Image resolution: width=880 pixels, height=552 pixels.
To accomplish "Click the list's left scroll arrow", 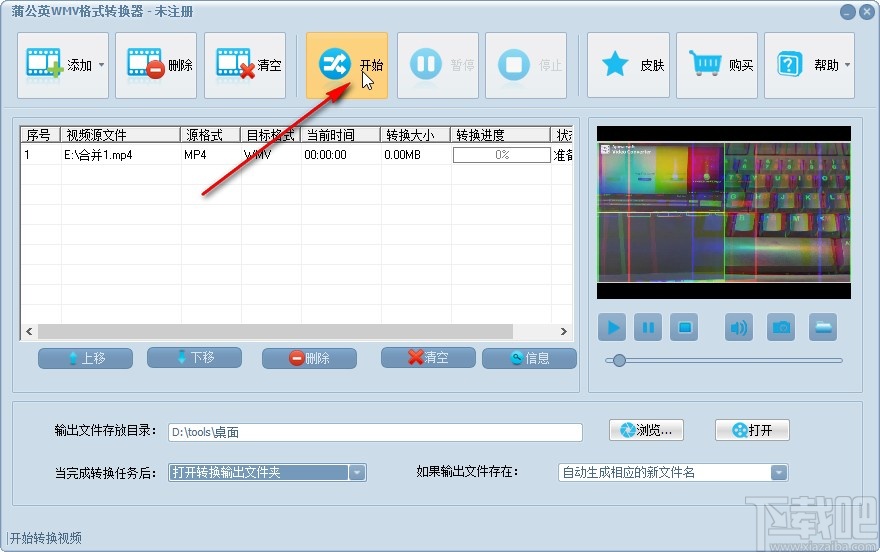I will (29, 332).
